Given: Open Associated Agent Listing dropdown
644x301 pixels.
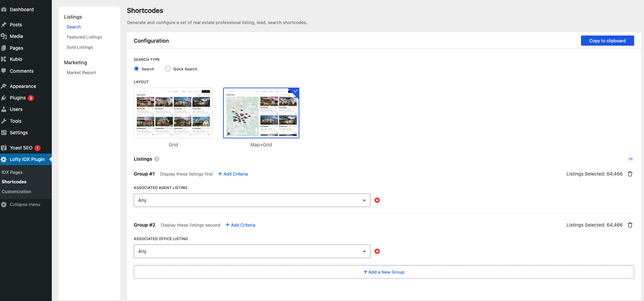Looking at the screenshot, I should [252, 200].
